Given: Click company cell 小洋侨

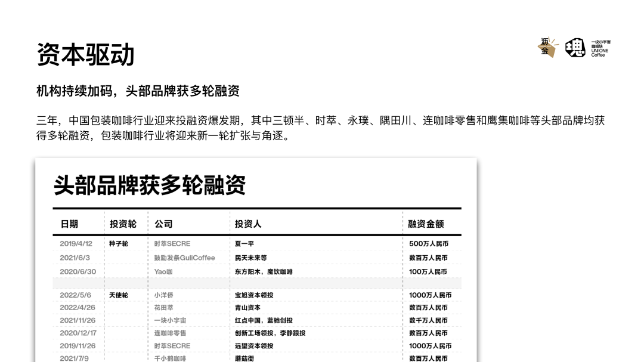Looking at the screenshot, I should [x=164, y=295].
